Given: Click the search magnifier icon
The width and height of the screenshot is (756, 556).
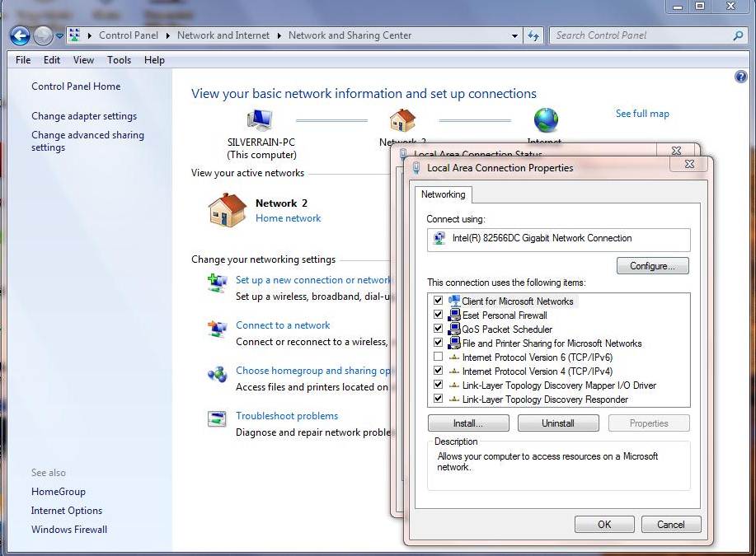Looking at the screenshot, I should click(x=738, y=35).
